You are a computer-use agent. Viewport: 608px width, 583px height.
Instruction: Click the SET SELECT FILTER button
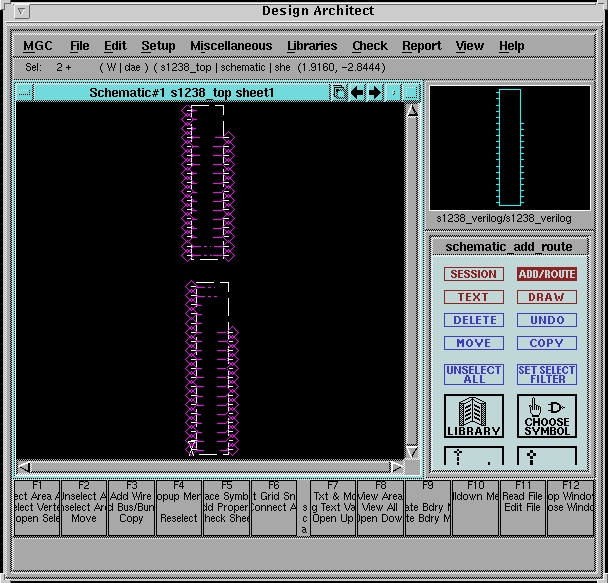point(546,374)
